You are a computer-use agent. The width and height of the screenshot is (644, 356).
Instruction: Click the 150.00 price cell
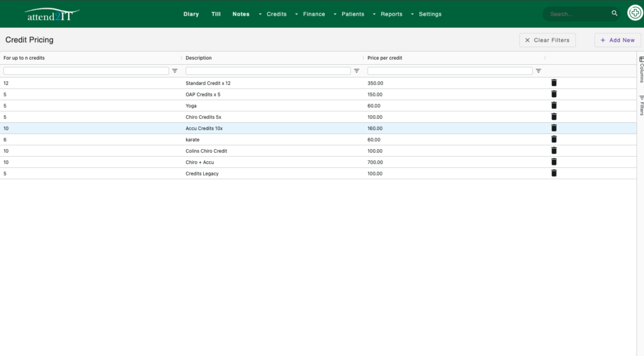coord(375,94)
